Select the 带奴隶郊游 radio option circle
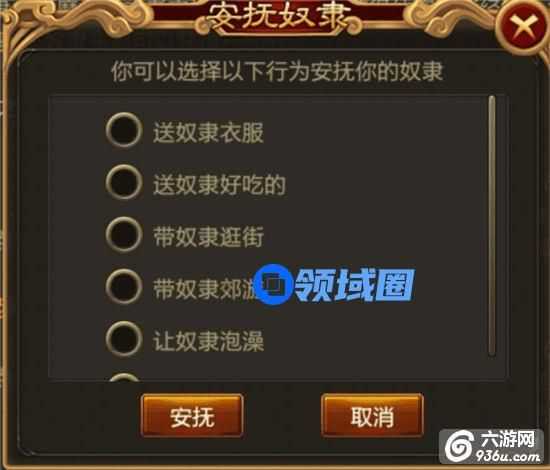Image resolution: width=550 pixels, height=470 pixels. pos(124,287)
